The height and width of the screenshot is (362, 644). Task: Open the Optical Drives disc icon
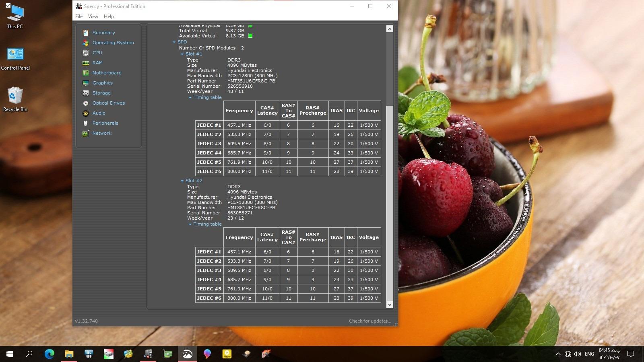click(x=85, y=103)
